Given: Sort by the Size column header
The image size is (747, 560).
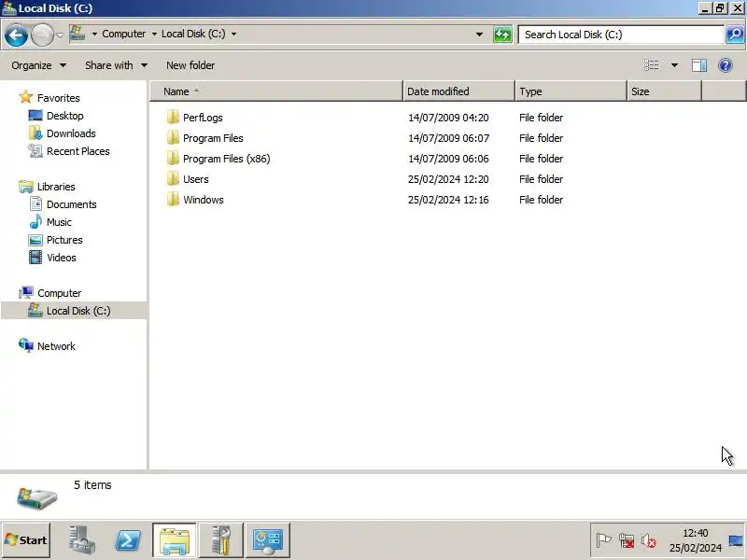Looking at the screenshot, I should pyautogui.click(x=664, y=91).
